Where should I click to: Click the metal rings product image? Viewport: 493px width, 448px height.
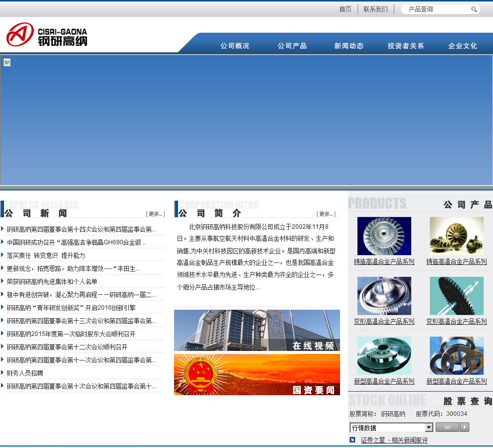(457, 355)
